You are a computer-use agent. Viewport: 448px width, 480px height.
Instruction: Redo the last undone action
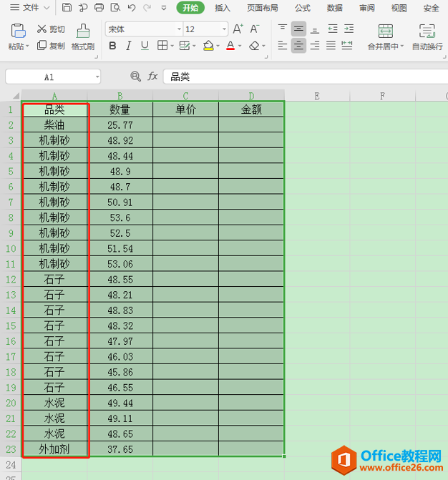tap(147, 7)
